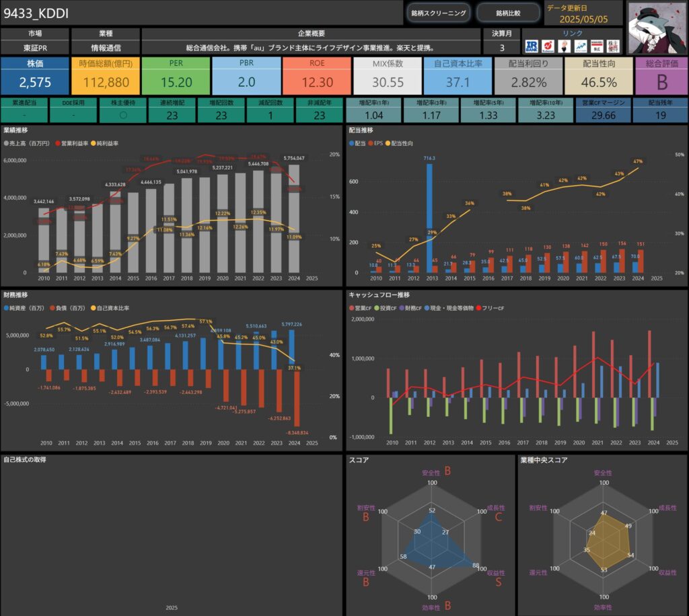689x616 pixels.
Task: Select the 純資産（百万) legend entry
Action: click(24, 308)
